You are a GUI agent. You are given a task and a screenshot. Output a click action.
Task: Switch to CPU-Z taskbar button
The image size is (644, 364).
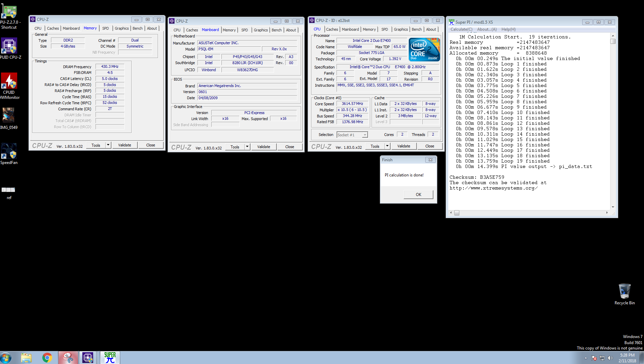pyautogui.click(x=88, y=358)
